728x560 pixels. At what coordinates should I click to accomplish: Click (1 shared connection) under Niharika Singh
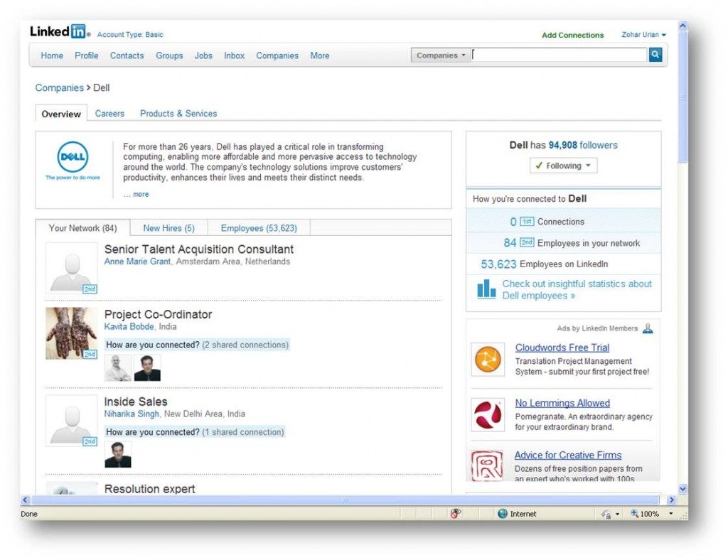[x=243, y=432]
